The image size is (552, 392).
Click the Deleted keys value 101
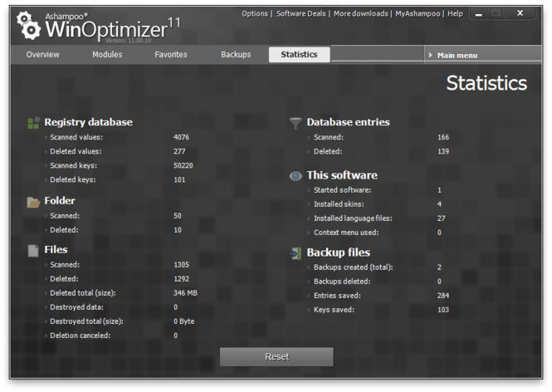coord(179,179)
